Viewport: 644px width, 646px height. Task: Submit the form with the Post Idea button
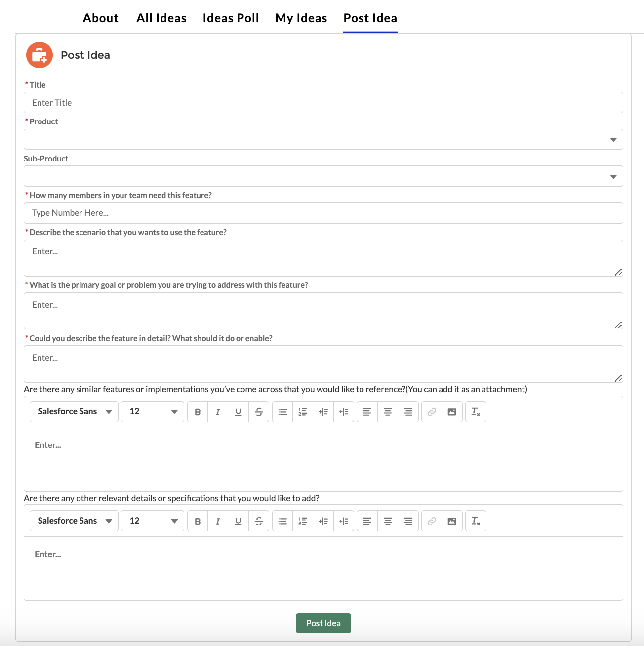[323, 623]
